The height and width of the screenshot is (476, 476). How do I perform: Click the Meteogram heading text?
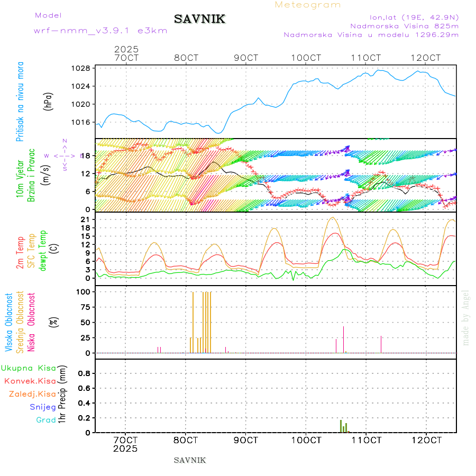pos(308,5)
